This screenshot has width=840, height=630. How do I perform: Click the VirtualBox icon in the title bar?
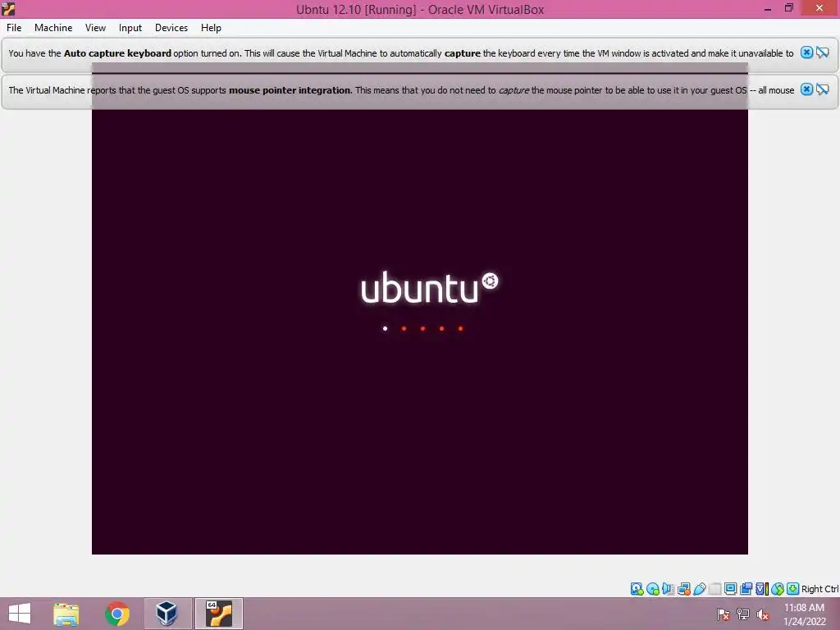click(8, 8)
